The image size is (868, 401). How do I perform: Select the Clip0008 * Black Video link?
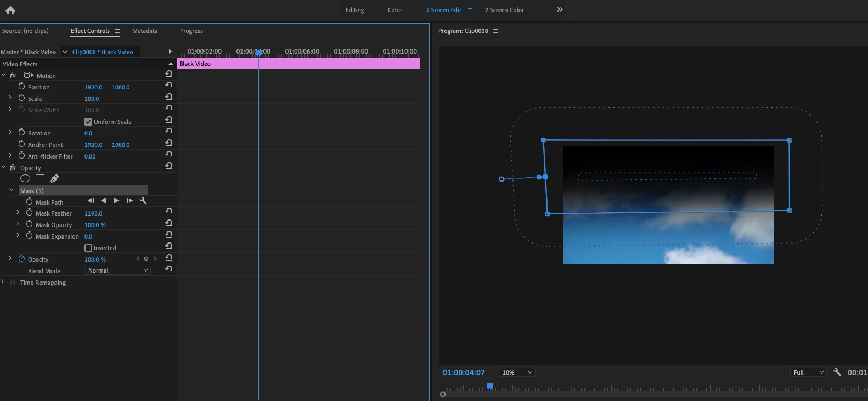click(x=103, y=52)
